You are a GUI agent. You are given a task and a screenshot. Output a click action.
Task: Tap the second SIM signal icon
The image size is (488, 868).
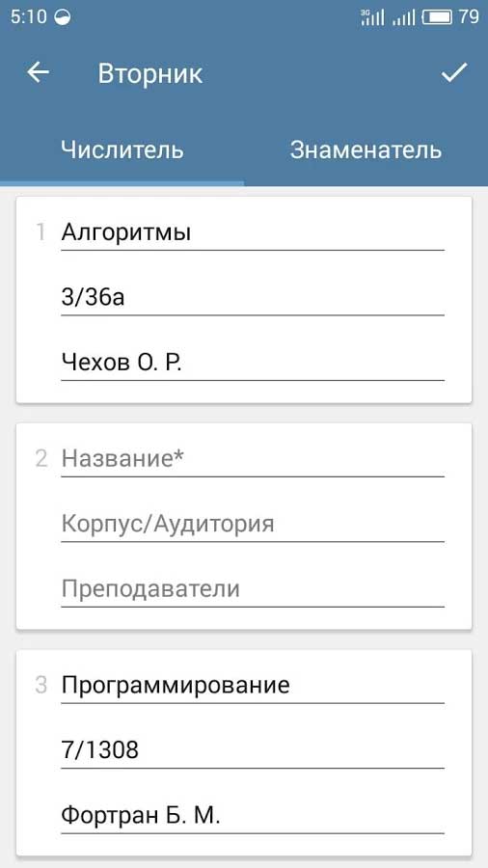(x=403, y=18)
